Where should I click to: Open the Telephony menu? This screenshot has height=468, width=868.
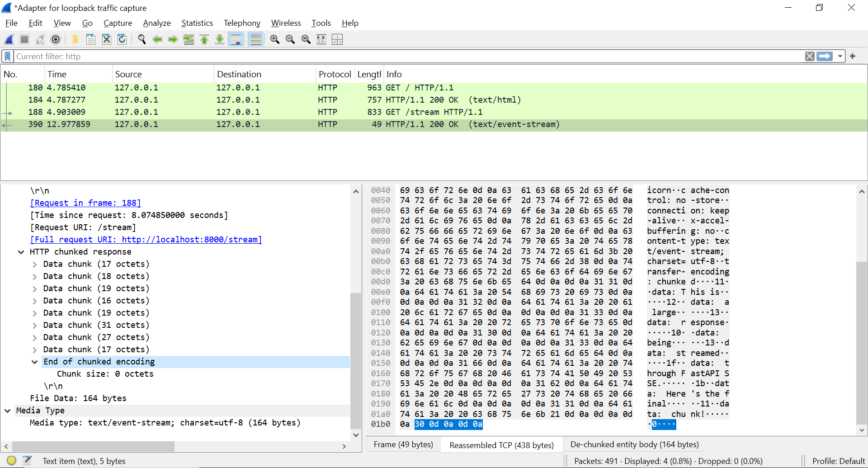click(x=242, y=23)
